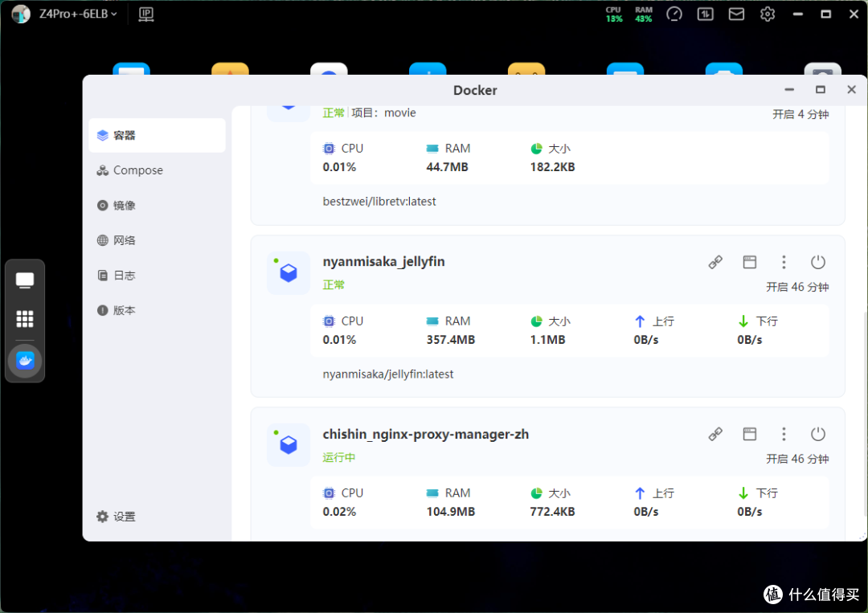Open link icon for chishin_nginx-proxy-manager-zh
The image size is (868, 613).
(x=715, y=435)
